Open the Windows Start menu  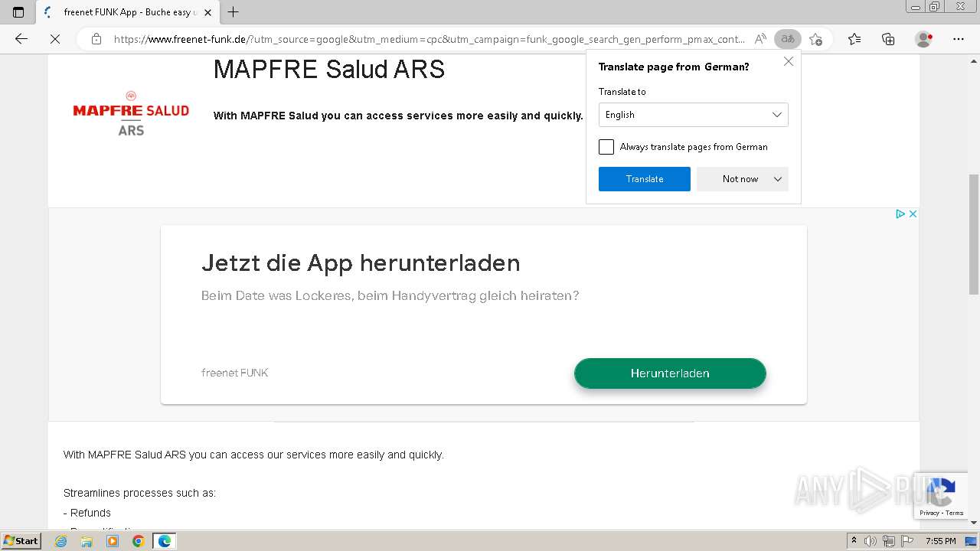tap(21, 541)
